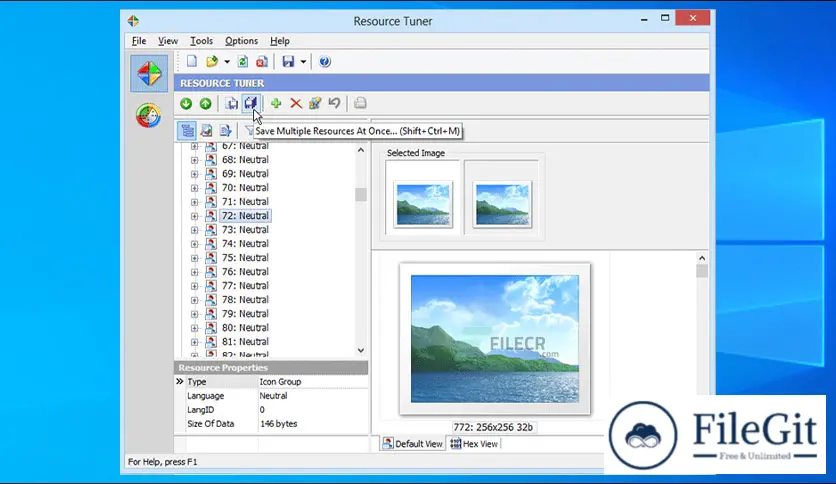Click the green plus Add Resource icon
The image size is (836, 484).
pos(276,103)
